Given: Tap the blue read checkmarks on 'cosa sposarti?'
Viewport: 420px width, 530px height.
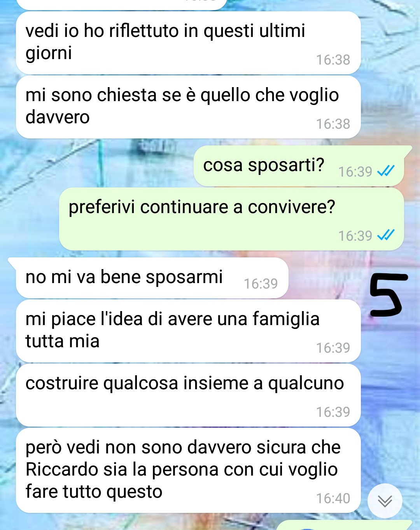Looking at the screenshot, I should point(386,171).
